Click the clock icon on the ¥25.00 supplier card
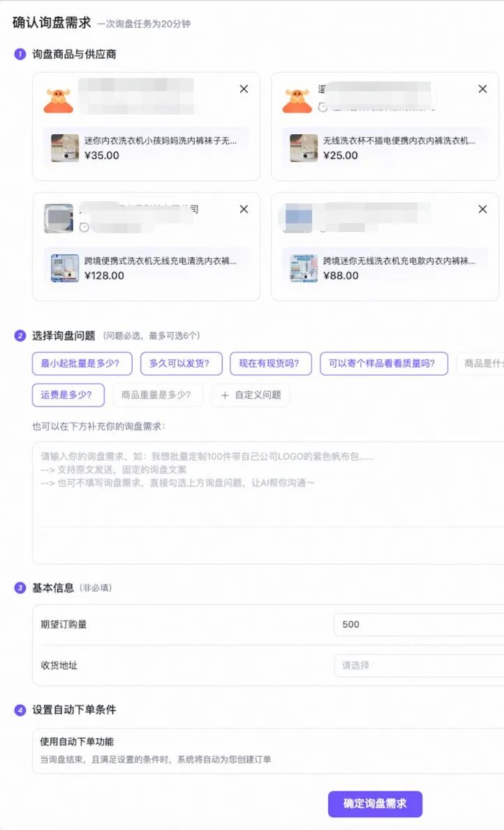The image size is (504, 830). tap(323, 108)
